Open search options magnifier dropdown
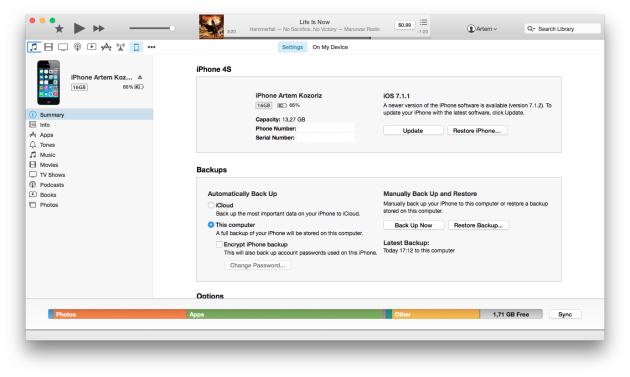This screenshot has height=377, width=630. coord(531,29)
